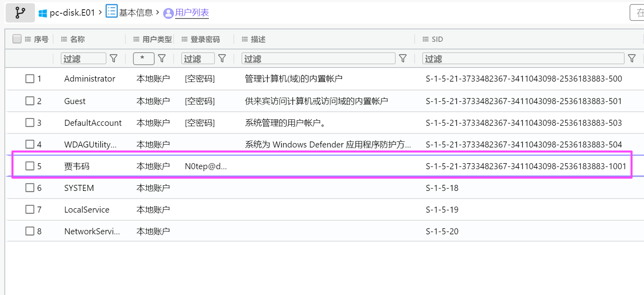Click Administrator's [空密码] password cell
644x295 pixels.
tap(200, 79)
